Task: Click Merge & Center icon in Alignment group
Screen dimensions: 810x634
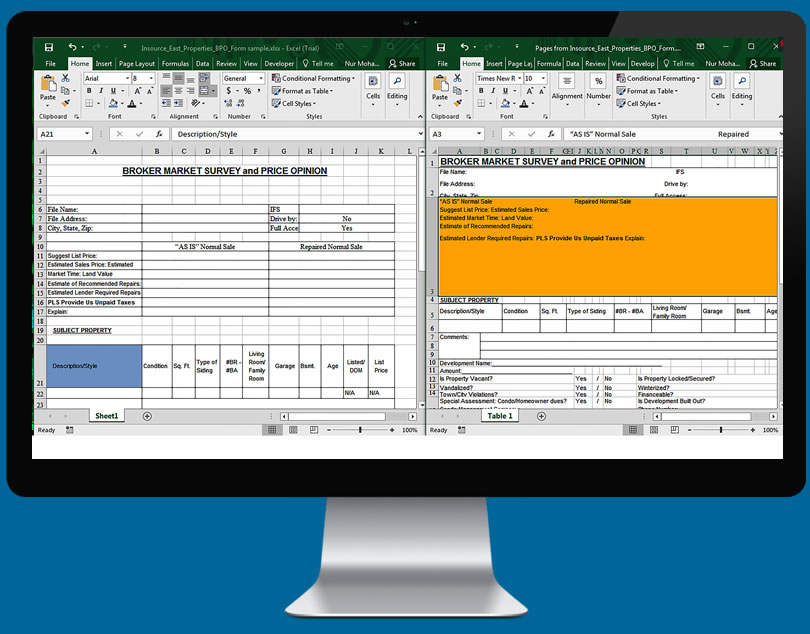Action: [x=206, y=91]
